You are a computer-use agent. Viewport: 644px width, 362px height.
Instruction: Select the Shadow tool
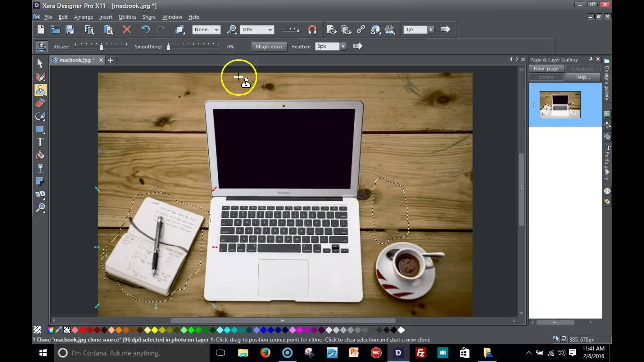[40, 182]
